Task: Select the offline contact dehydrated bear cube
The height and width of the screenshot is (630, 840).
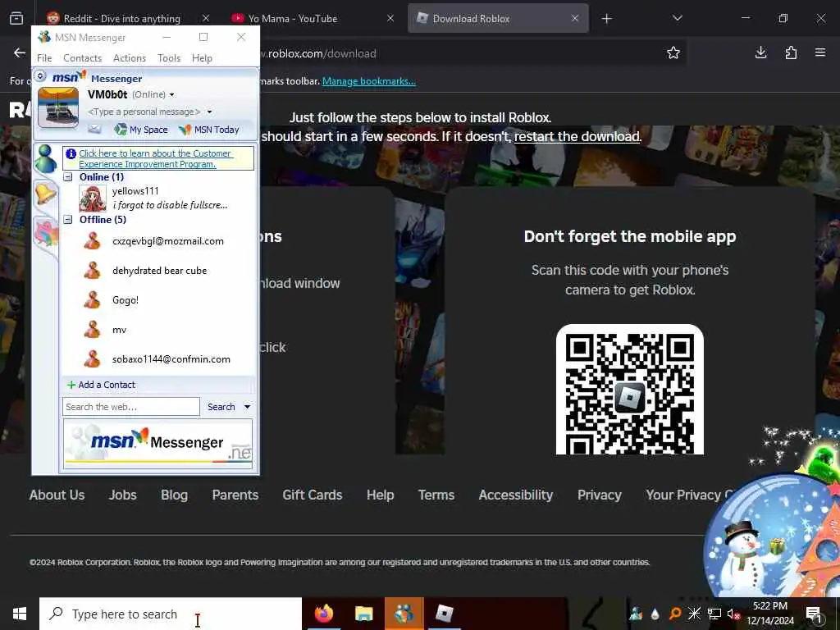Action: (158, 271)
